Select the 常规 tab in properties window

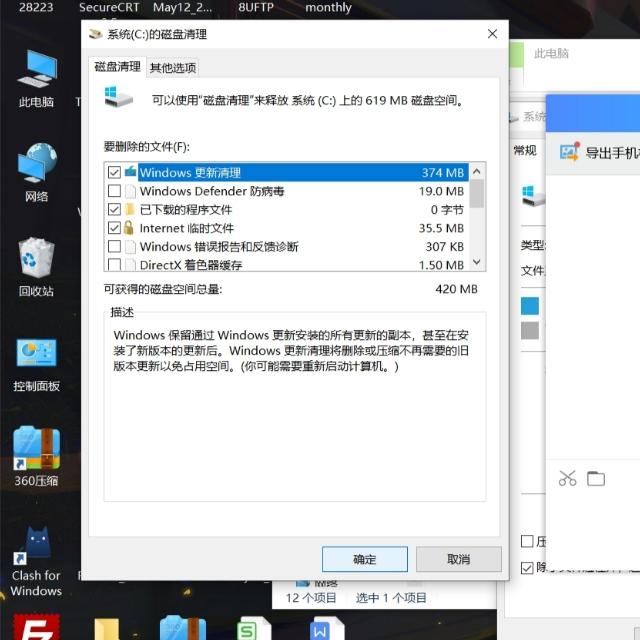525,151
